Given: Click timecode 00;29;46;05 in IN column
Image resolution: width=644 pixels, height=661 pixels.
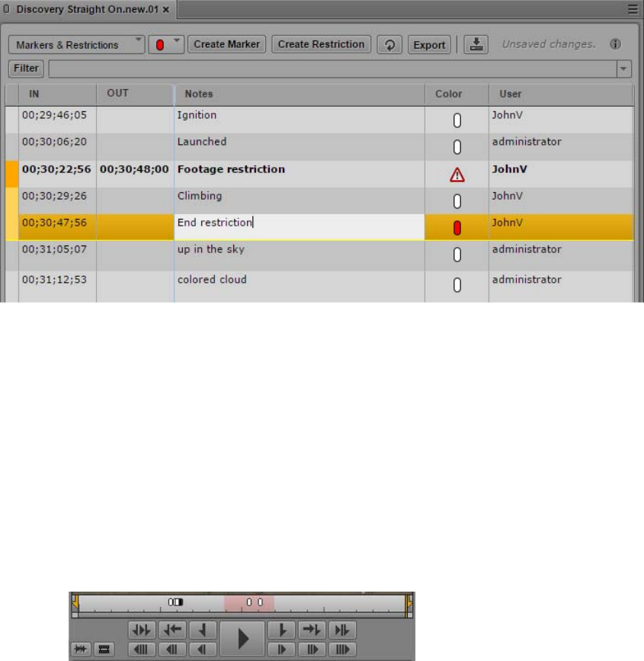Looking at the screenshot, I should tap(54, 115).
